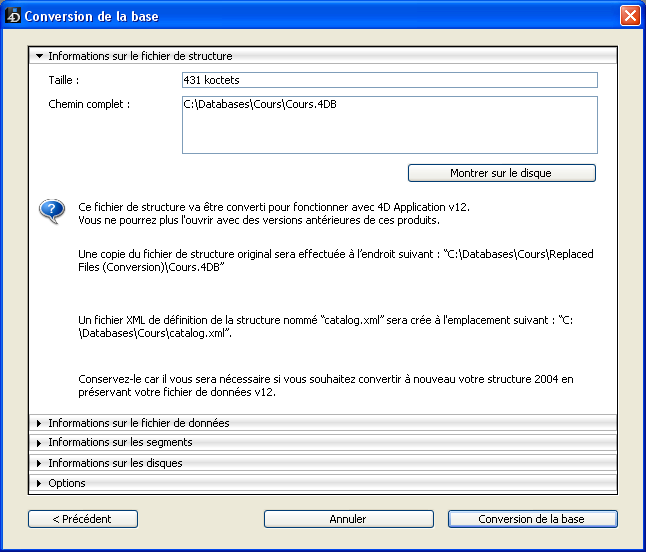Screen dimensions: 646x552
Task: Click the Taille field showing 431 koctets
Action: pyautogui.click(x=389, y=80)
